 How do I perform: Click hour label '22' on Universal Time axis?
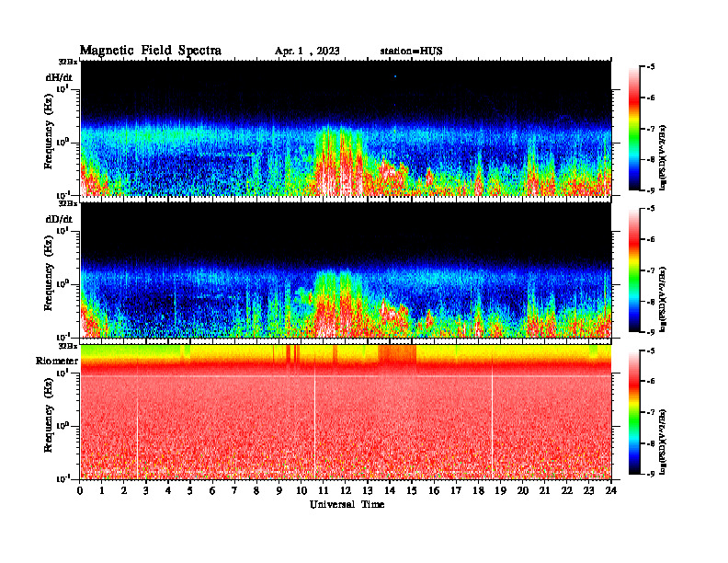(x=566, y=491)
